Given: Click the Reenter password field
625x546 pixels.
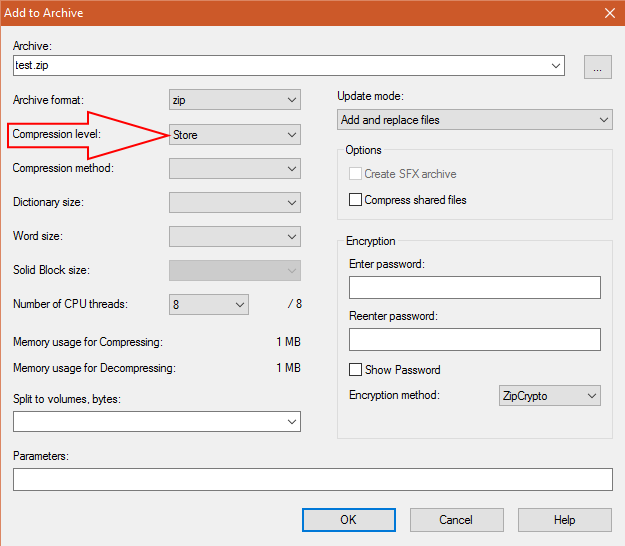Looking at the screenshot, I should click(475, 340).
